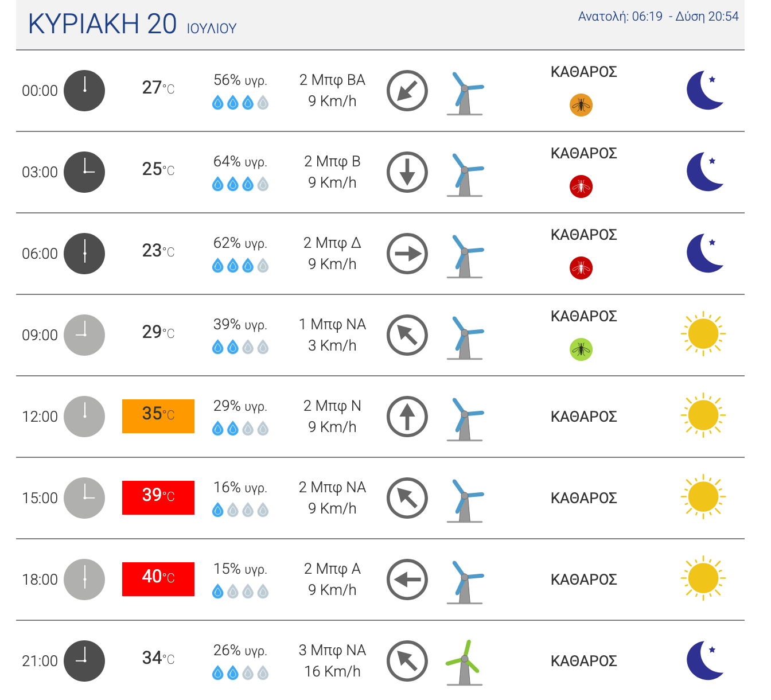Click the wind turbine icon at 09:00
The width and height of the screenshot is (771, 700).
pos(465,338)
